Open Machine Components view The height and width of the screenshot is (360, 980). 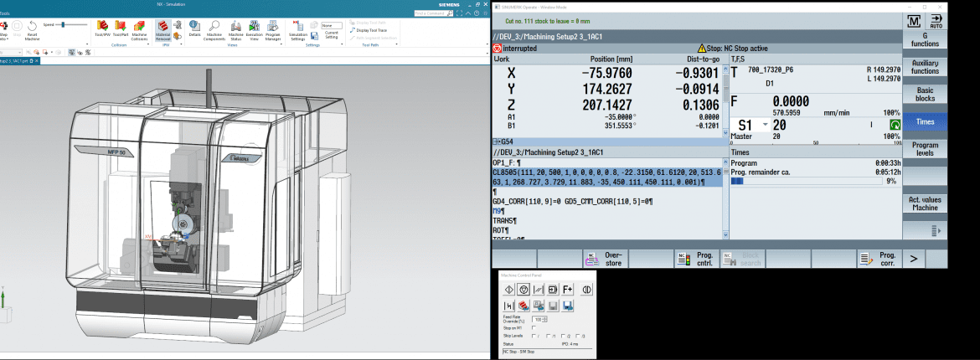[214, 31]
